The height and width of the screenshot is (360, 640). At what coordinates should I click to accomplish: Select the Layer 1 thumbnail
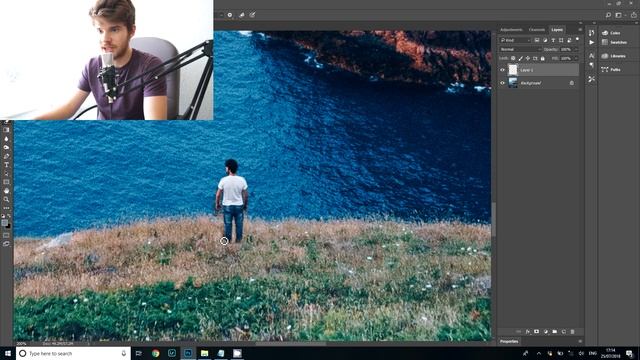513,70
